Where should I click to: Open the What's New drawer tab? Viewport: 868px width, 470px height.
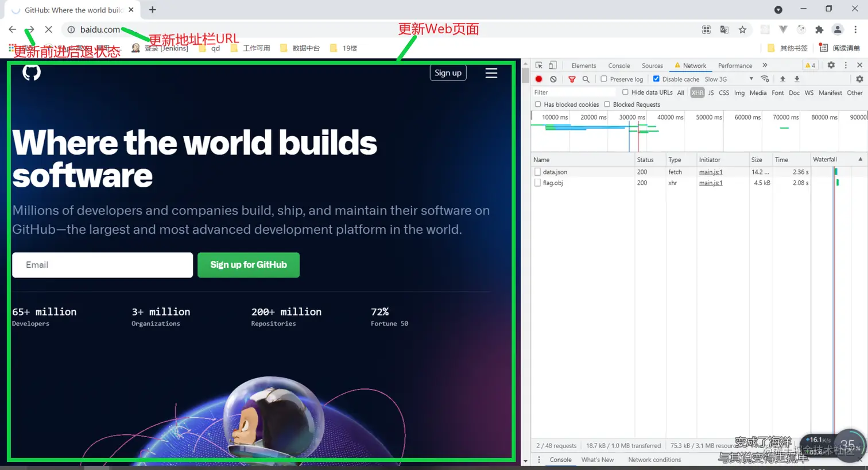[x=597, y=460]
